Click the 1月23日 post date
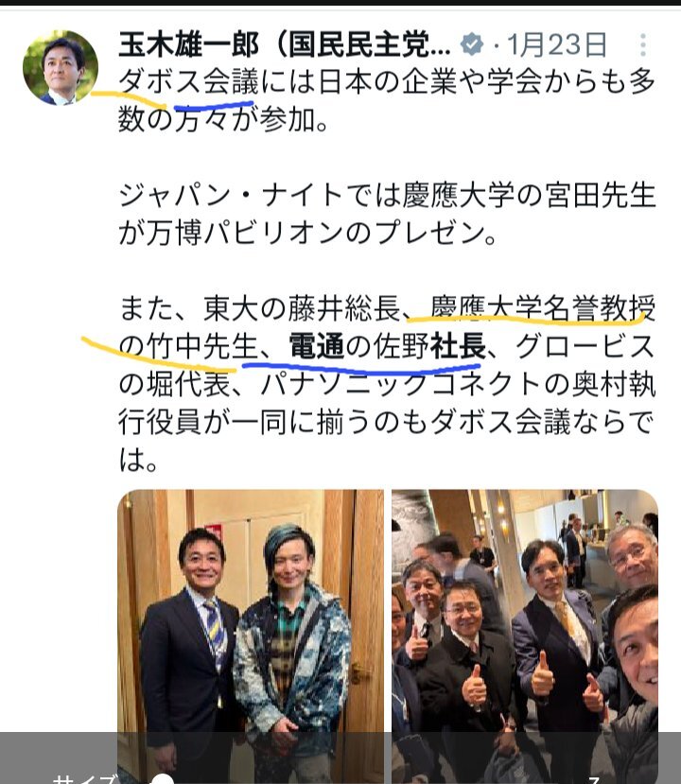Screen dimensions: 681x784 click(x=556, y=44)
